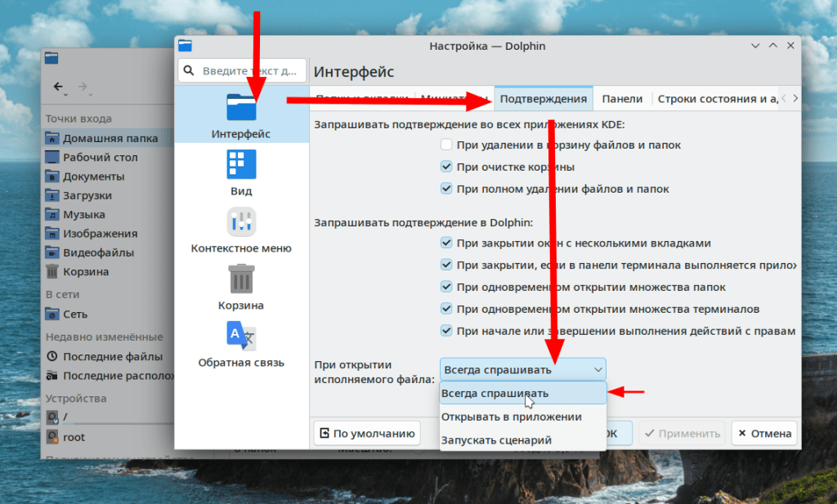837x504 pixels.
Task: Switch to the Подтверждения tab
Action: point(544,99)
